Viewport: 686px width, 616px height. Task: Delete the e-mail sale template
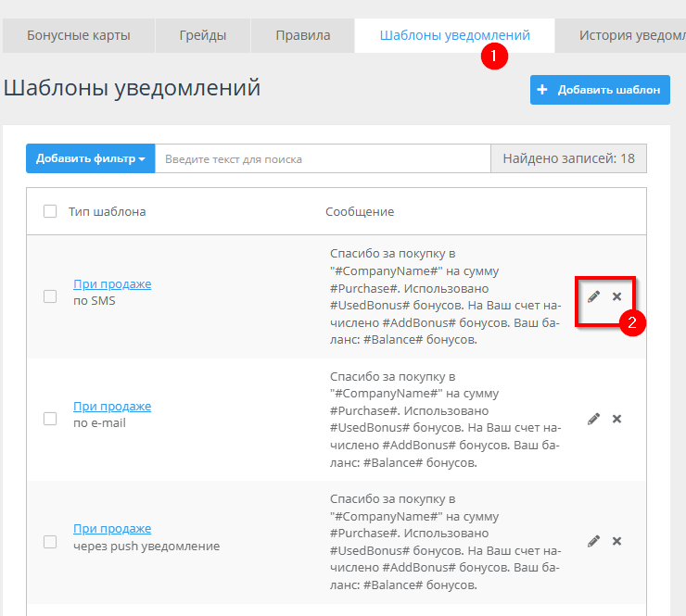pos(616,419)
